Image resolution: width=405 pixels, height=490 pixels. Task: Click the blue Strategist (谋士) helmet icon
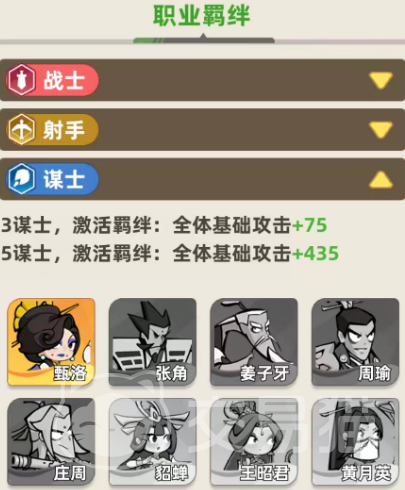[x=22, y=179]
